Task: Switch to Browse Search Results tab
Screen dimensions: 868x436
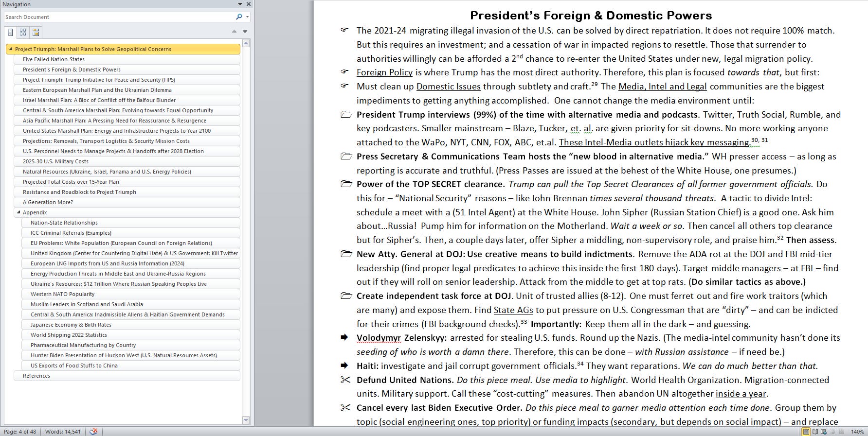Action: [36, 33]
